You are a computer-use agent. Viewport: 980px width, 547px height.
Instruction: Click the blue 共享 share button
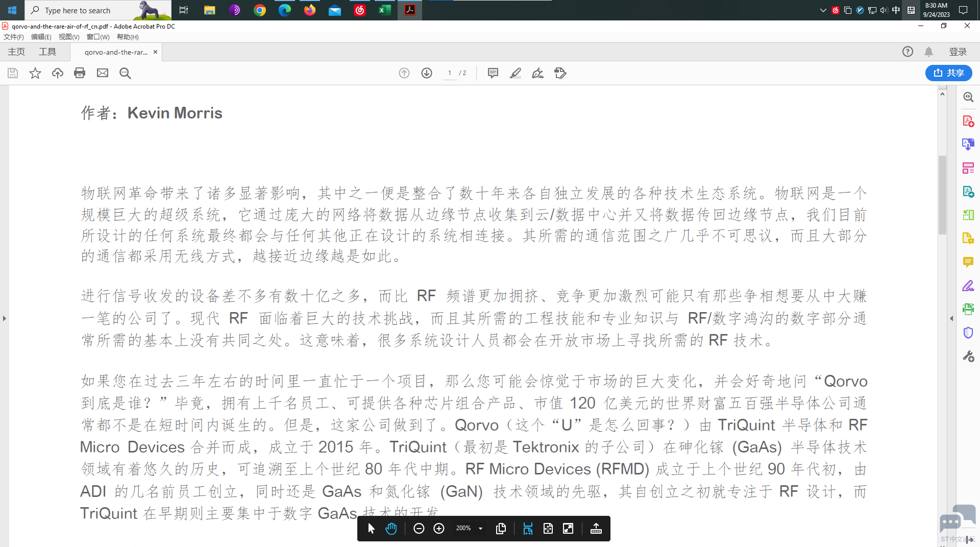coord(949,73)
